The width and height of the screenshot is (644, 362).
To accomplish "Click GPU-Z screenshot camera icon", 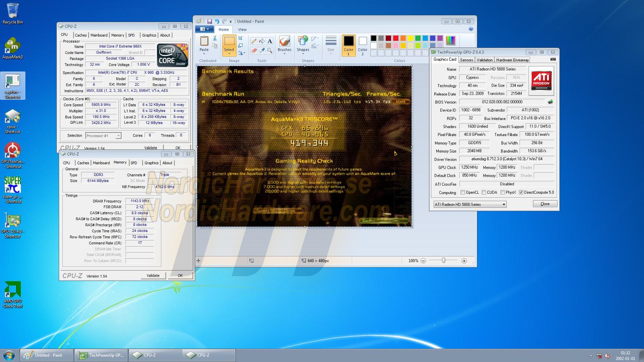I will click(x=553, y=59).
